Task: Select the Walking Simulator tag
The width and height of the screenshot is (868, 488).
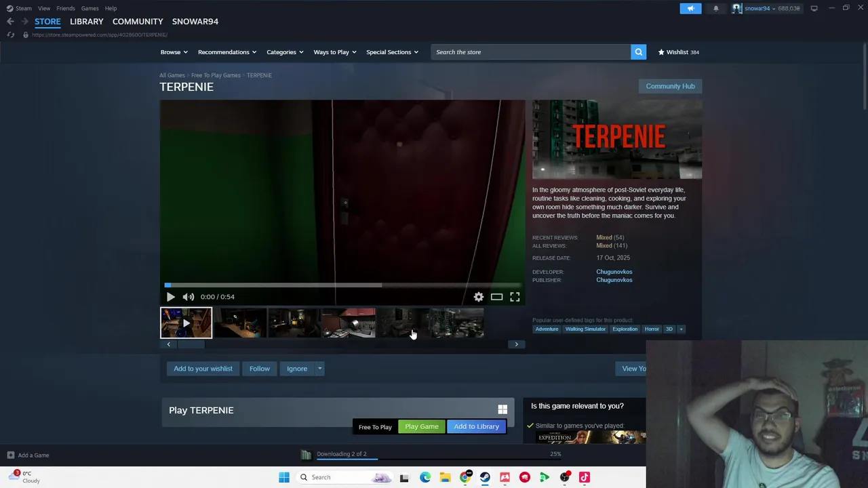Action: [x=585, y=329]
